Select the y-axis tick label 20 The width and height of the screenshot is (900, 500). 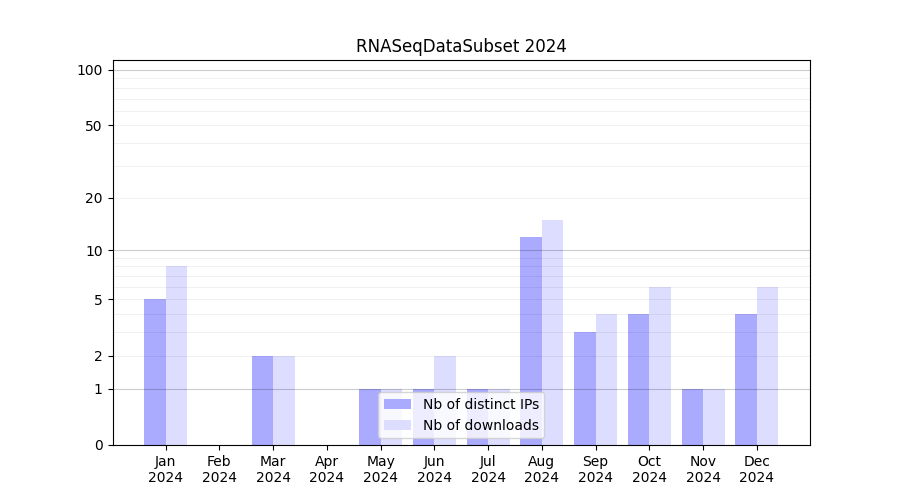pyautogui.click(x=93, y=198)
